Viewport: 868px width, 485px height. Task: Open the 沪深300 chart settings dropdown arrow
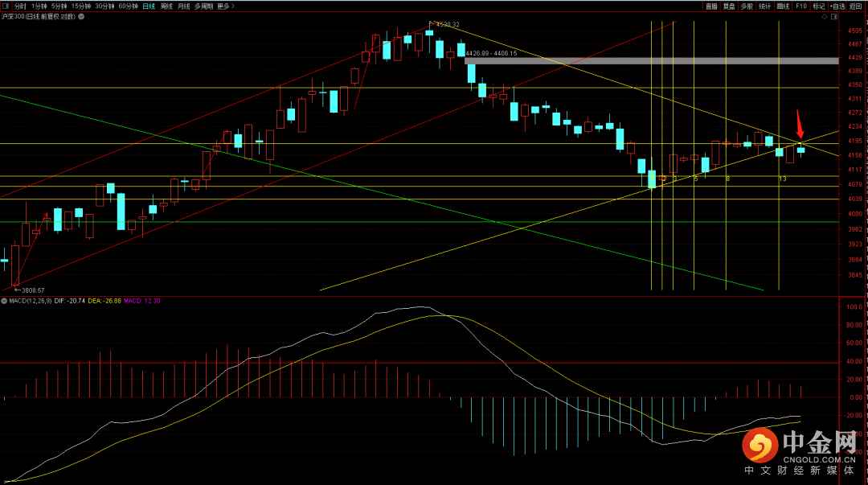coord(81,17)
